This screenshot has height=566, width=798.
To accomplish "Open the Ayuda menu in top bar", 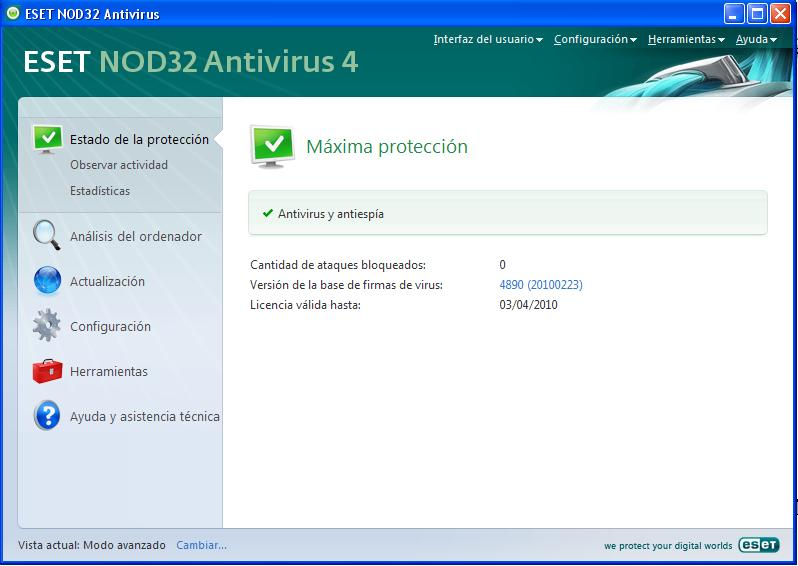I will (x=755, y=40).
